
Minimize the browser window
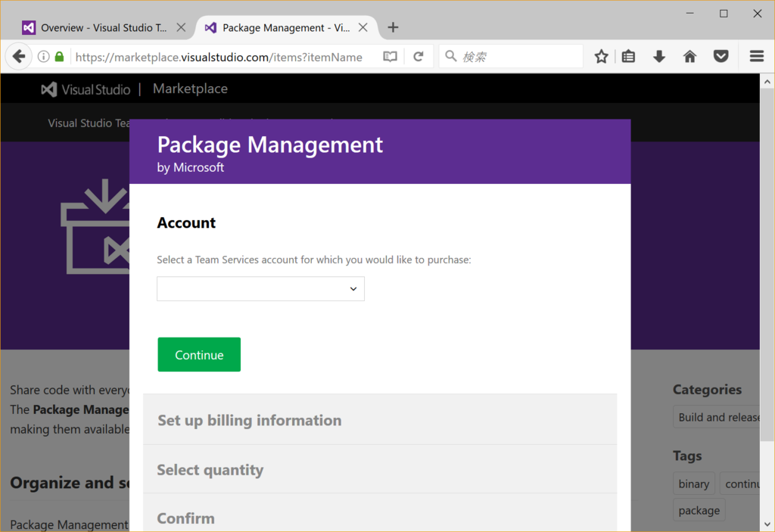click(x=690, y=14)
